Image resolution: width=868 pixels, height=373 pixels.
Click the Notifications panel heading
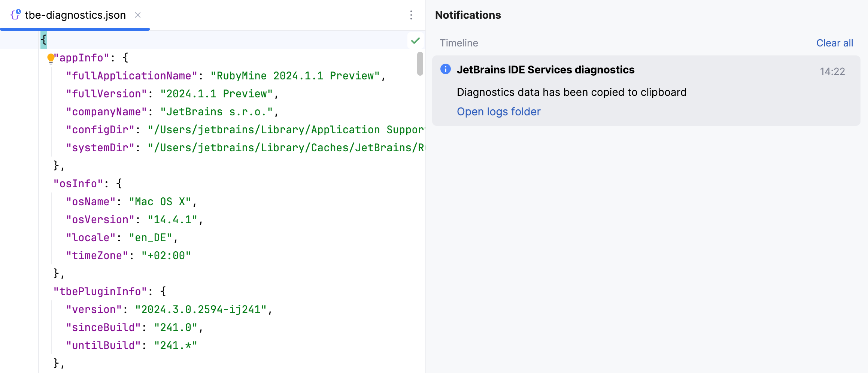[468, 15]
